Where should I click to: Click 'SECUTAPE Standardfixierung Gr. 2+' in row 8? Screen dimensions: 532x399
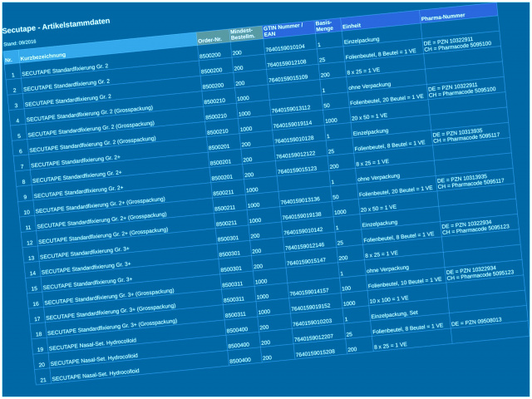(77, 178)
